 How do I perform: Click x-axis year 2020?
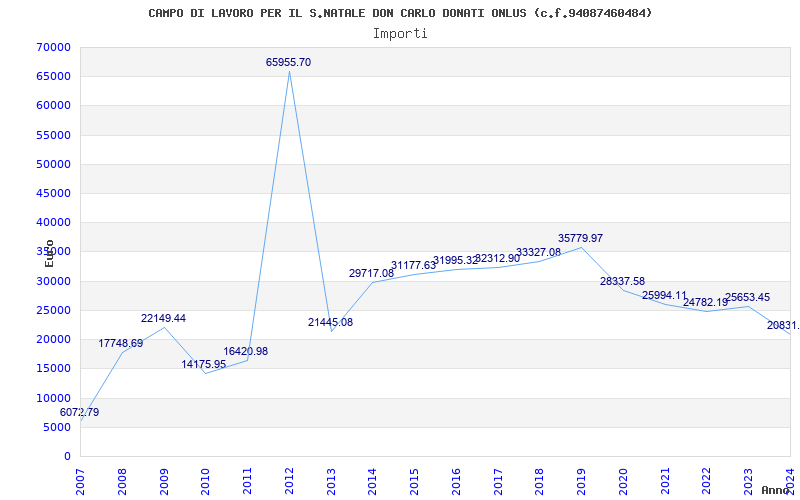click(623, 482)
